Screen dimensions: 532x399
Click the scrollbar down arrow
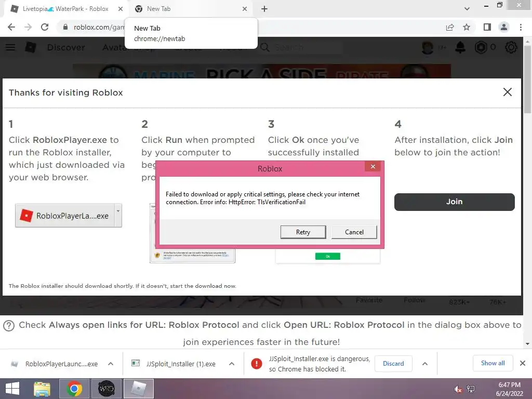pos(527,344)
